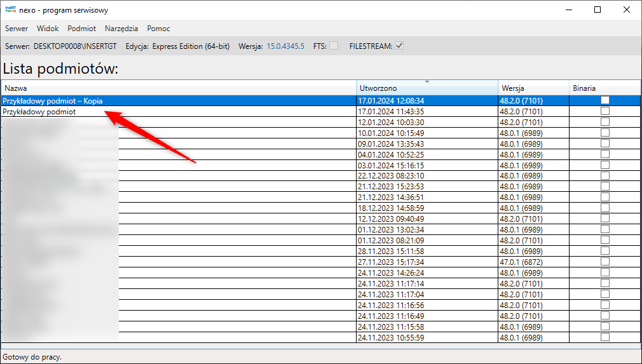Viewport: 642px width, 364px height.
Task: Toggle Binaria checkbox for 09.01.2024 13:35:43 row
Action: click(x=604, y=143)
